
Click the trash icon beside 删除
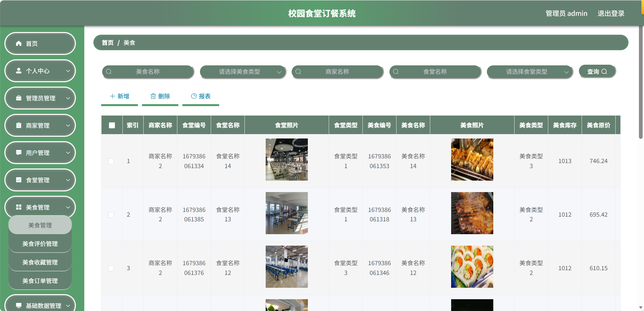pyautogui.click(x=153, y=96)
